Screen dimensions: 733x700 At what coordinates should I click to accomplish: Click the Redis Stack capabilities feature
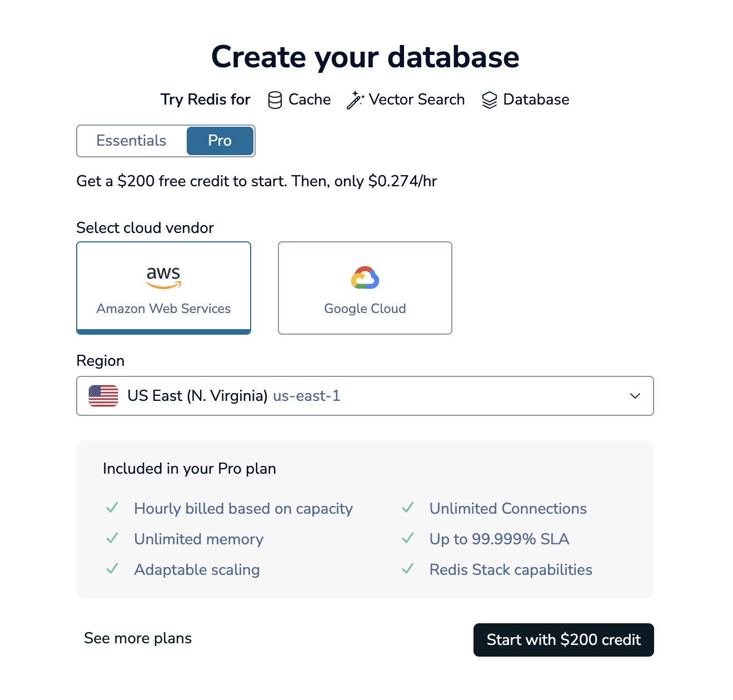pyautogui.click(x=511, y=570)
